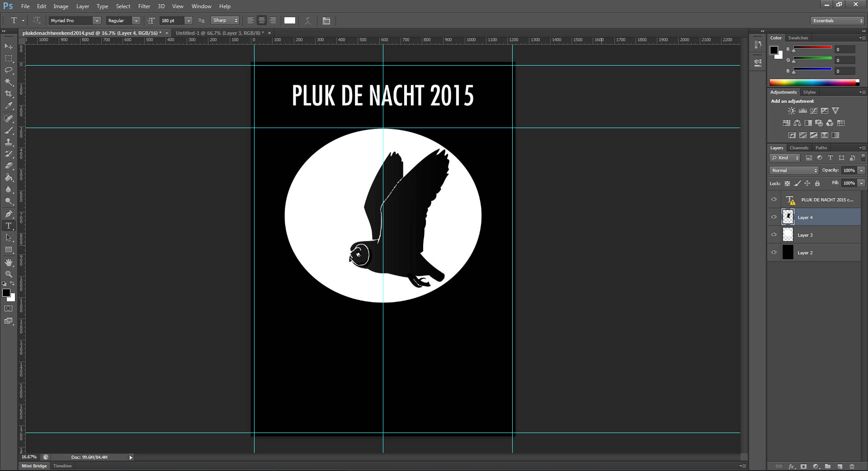Select the Brush tool
Screen dimensions: 868x471
coord(9,130)
